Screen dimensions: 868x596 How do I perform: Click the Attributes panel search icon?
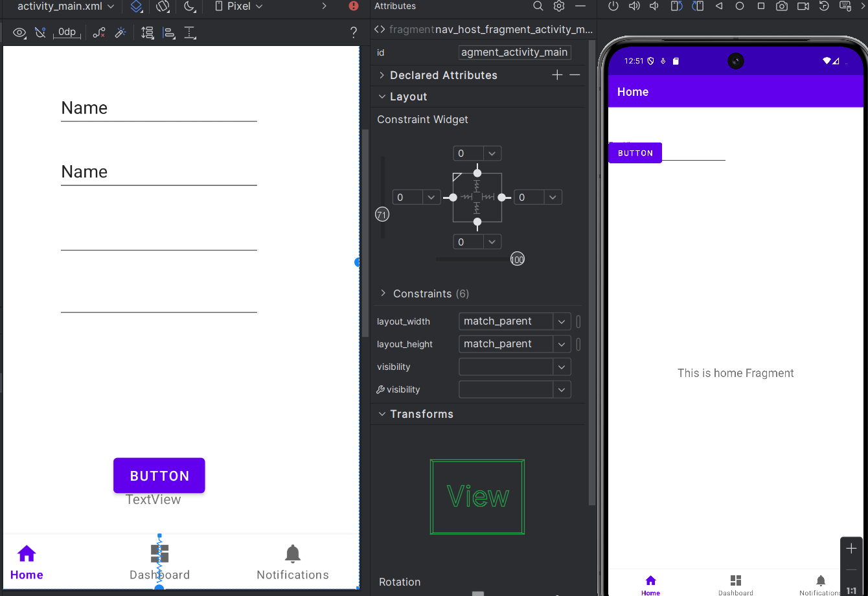pyautogui.click(x=538, y=6)
